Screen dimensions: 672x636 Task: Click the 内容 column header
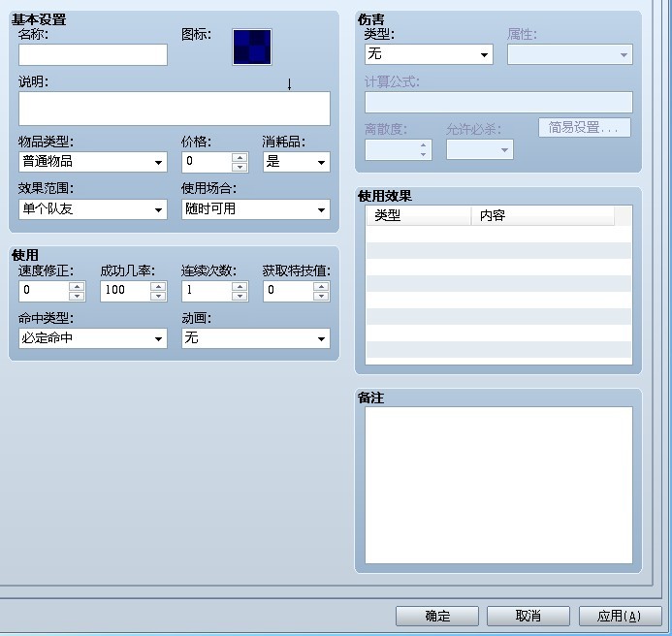(x=543, y=215)
